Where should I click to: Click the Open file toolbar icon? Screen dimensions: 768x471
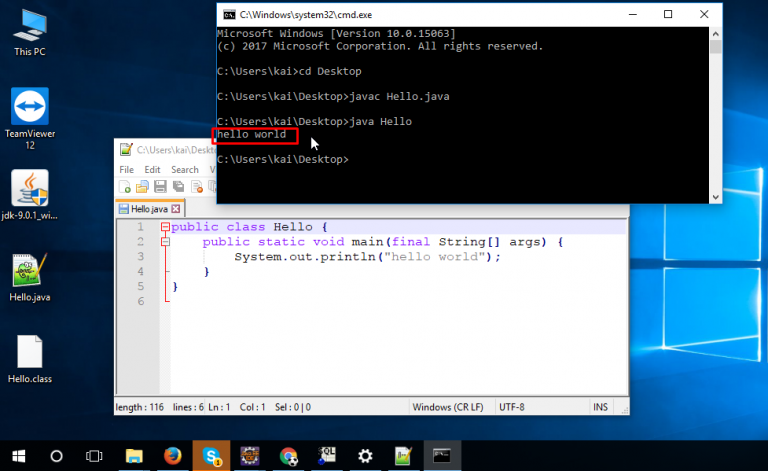click(x=142, y=187)
